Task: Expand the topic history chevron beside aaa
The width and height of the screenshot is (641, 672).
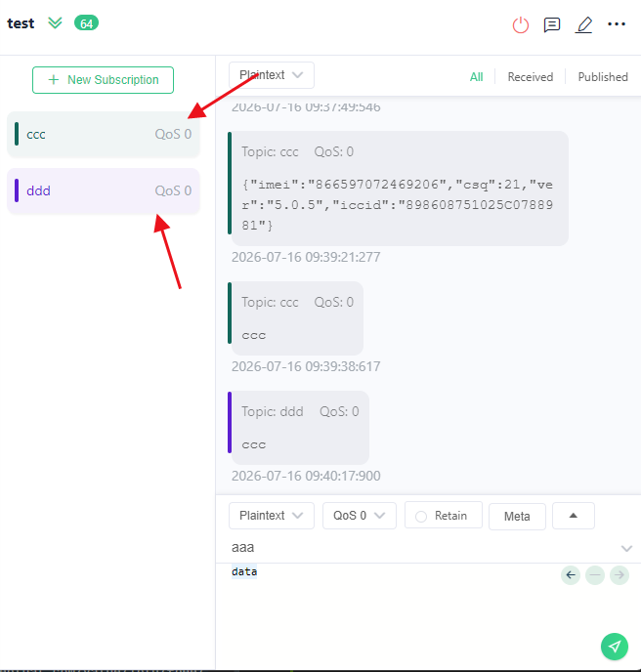Action: [x=626, y=548]
